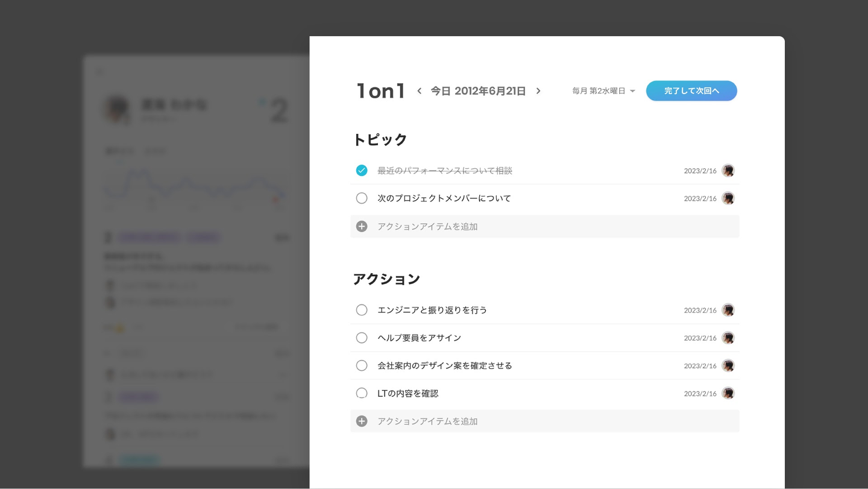Click plus icon under トピック section
Screen dimensions: 868x489
click(362, 227)
